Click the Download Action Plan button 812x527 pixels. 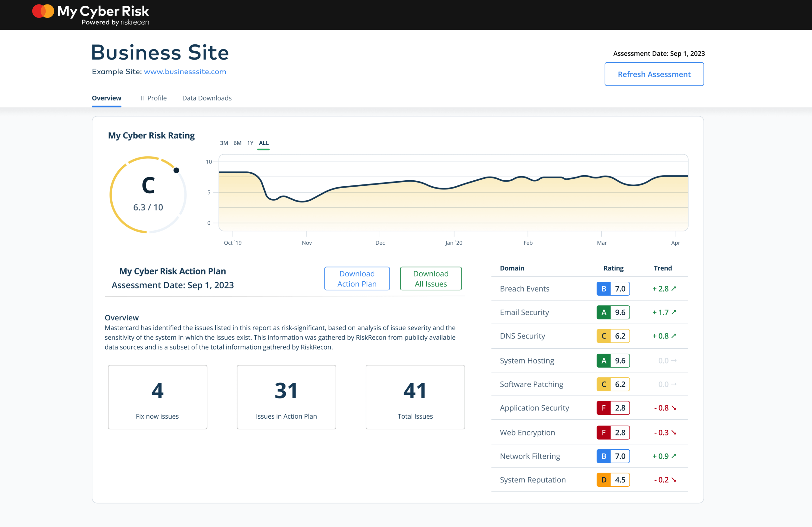point(357,279)
